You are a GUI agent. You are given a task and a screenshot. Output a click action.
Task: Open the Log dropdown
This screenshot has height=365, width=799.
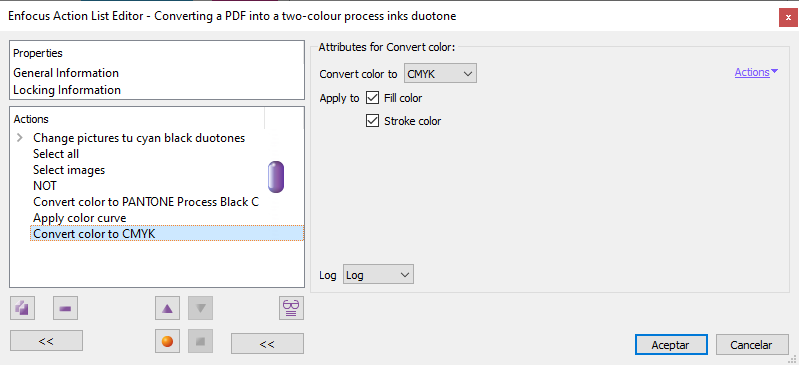378,275
